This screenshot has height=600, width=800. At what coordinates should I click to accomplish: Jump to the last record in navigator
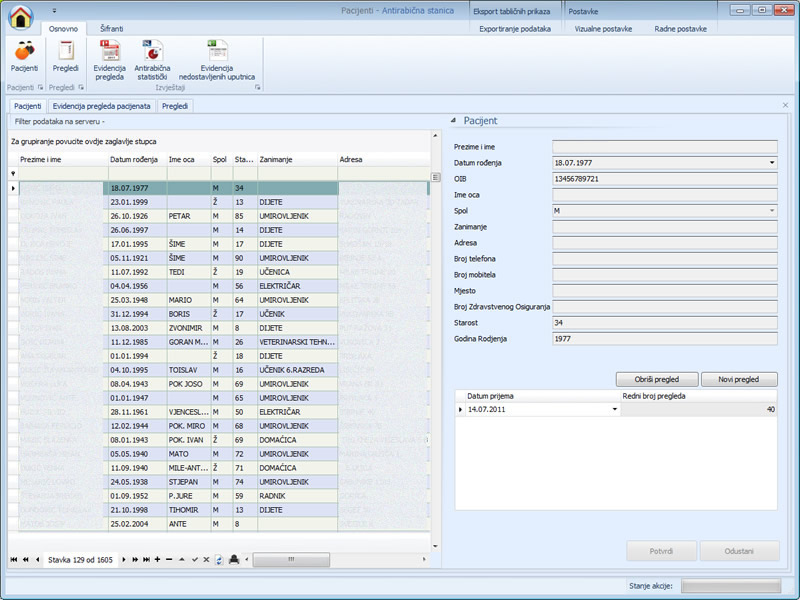(146, 560)
